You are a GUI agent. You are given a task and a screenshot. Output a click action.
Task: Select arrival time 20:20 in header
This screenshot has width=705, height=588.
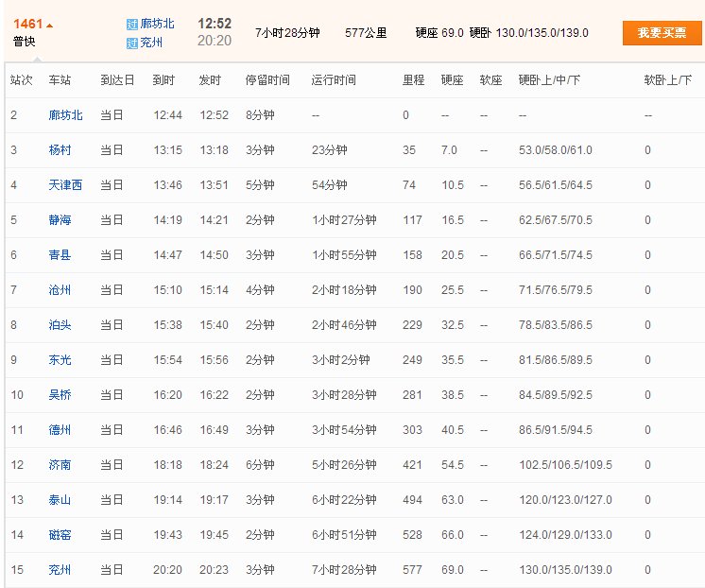[x=215, y=41]
